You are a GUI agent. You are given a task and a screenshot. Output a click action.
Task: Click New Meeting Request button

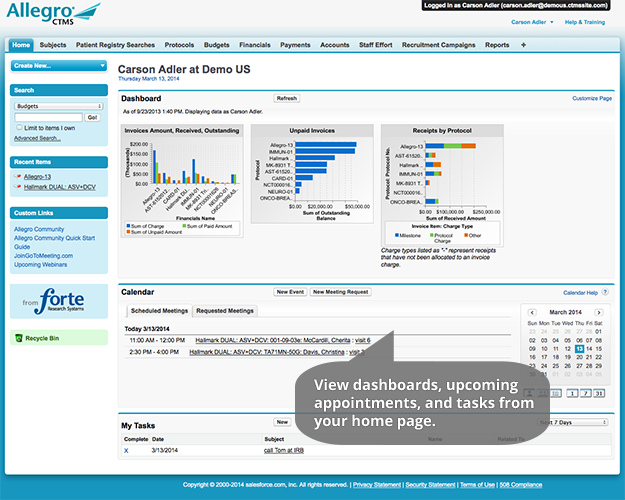(x=340, y=292)
